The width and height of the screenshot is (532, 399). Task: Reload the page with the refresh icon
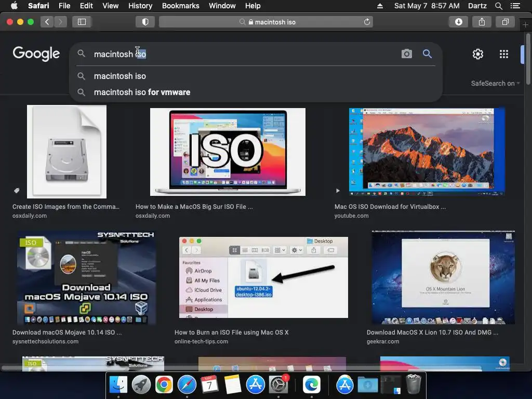pyautogui.click(x=367, y=22)
